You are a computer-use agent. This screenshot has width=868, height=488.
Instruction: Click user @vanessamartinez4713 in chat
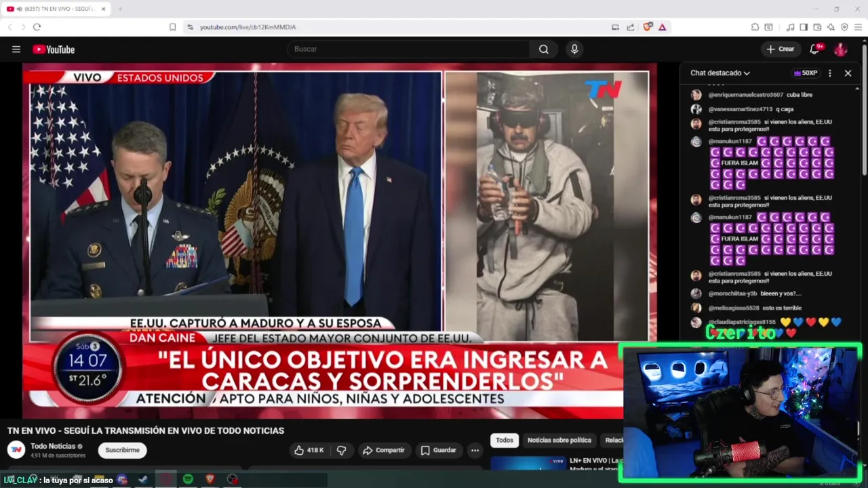(741, 109)
